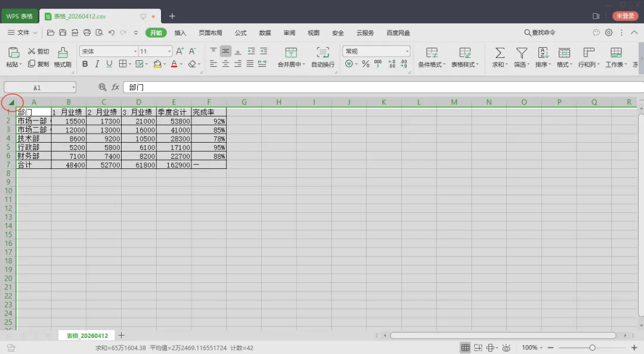Viewport: 644px width, 354px height.
Task: Toggle underline formatting
Action: [x=109, y=64]
